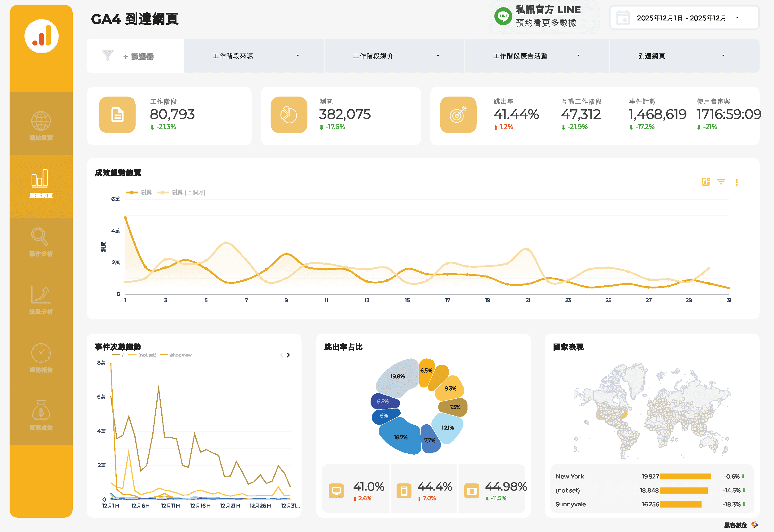774x532 pixels.
Task: Open the three-dot chart options menu
Action: (x=737, y=182)
